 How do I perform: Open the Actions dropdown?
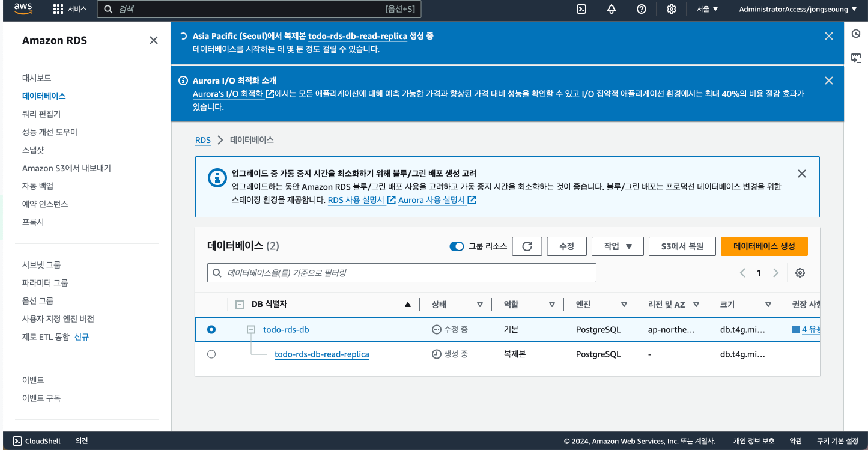(618, 246)
